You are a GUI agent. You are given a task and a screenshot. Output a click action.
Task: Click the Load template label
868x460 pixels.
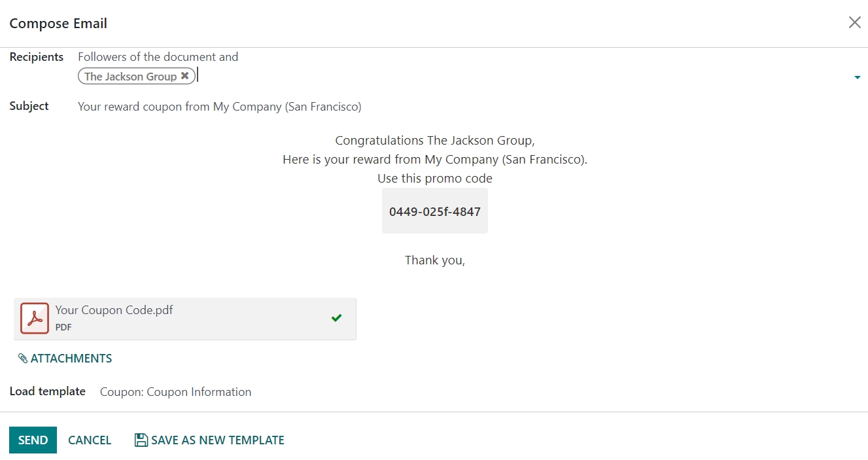tap(47, 391)
